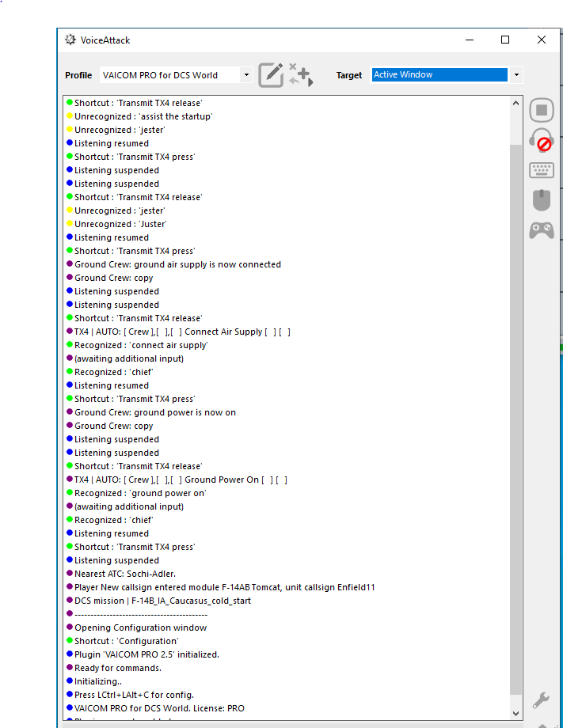Image resolution: width=563 pixels, height=728 pixels.
Task: Select the 'Ground Power On' TX4 AUTO line
Action: point(177,480)
